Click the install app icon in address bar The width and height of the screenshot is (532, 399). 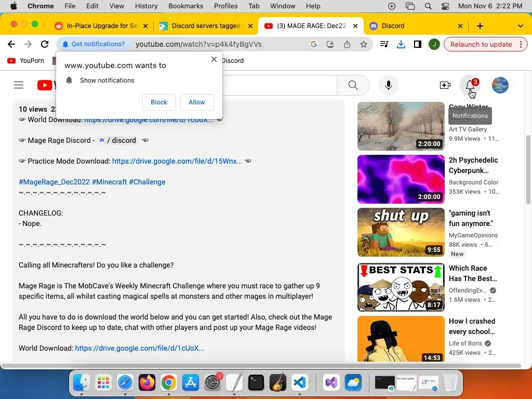pyautogui.click(x=330, y=44)
